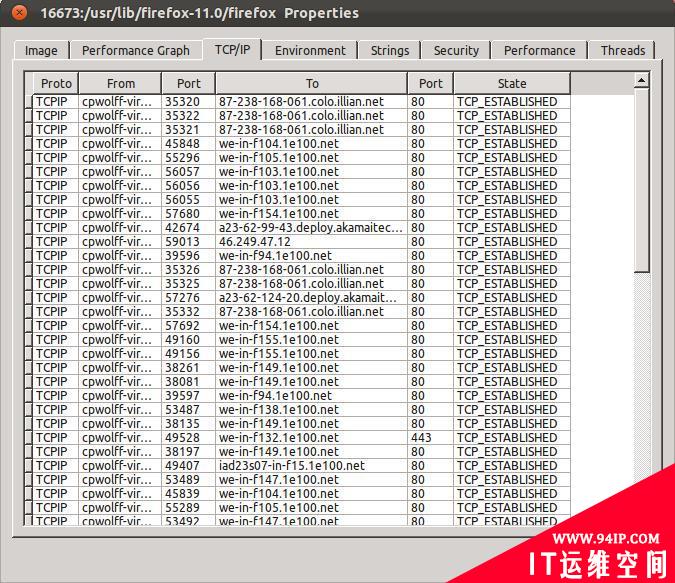Select the TCP/IP tab
The height and width of the screenshot is (583, 675).
232,50
